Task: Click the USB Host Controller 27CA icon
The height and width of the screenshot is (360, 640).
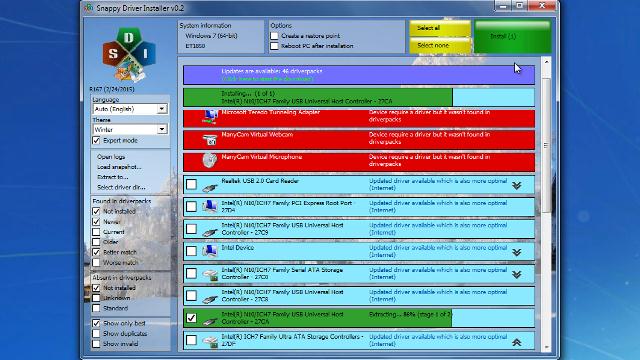Action: pyautogui.click(x=210, y=321)
